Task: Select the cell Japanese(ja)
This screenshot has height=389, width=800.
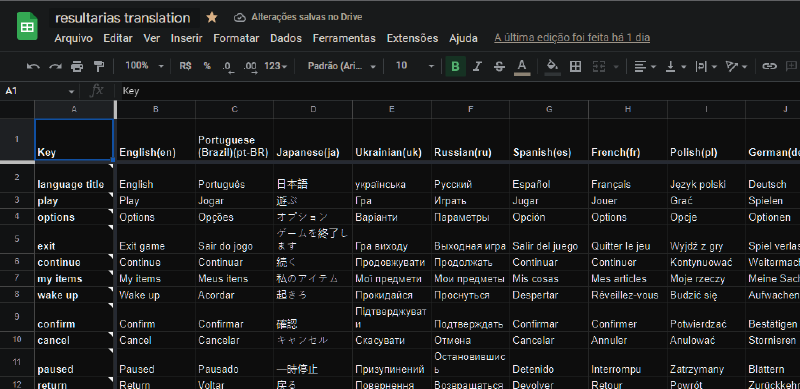Action: pyautogui.click(x=313, y=139)
